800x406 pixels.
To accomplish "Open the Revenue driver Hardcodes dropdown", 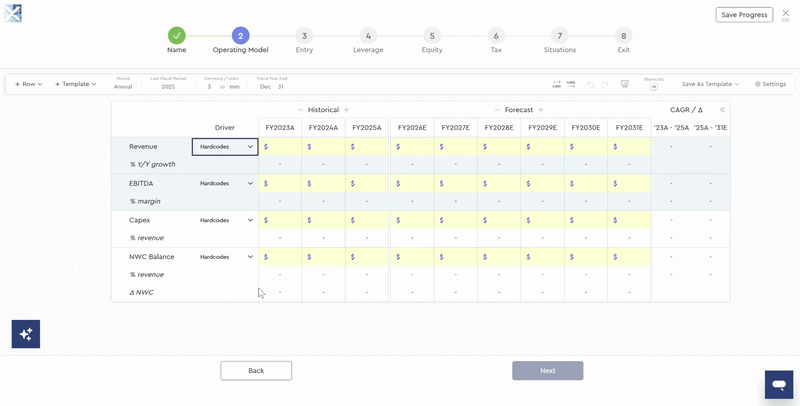I will pos(225,147).
